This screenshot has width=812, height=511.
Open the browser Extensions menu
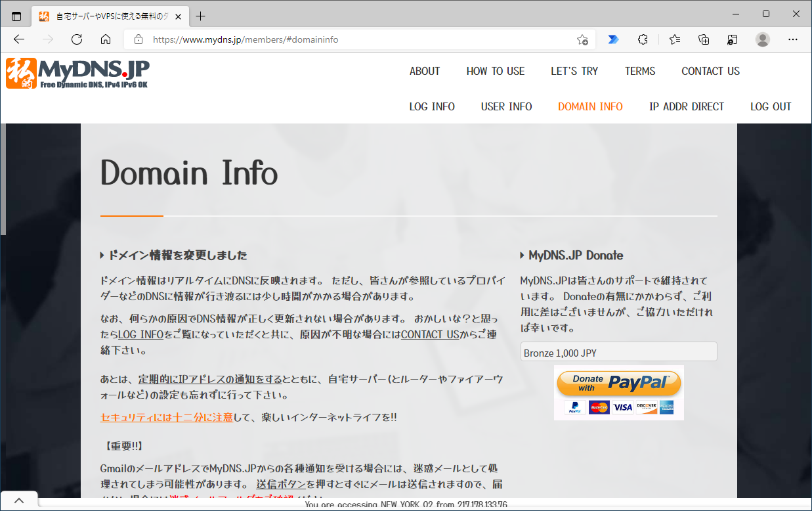click(642, 39)
